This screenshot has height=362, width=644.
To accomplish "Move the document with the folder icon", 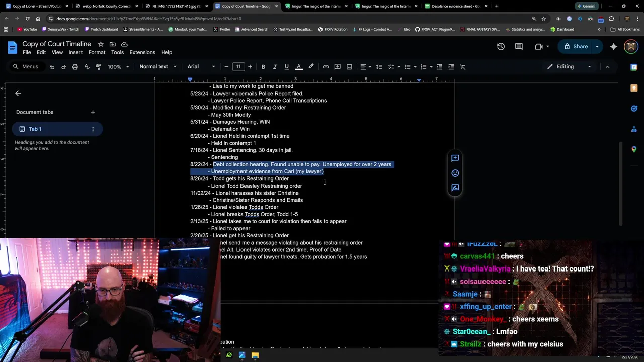I will pos(113,44).
